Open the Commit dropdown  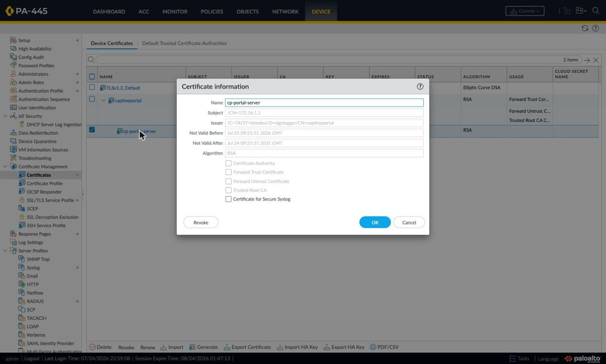pyautogui.click(x=525, y=11)
